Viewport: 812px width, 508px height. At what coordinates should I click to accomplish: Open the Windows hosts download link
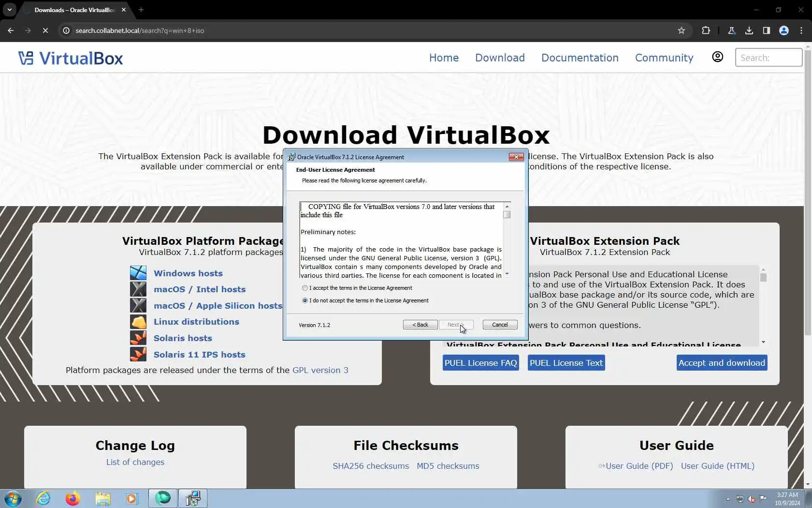[188, 273]
